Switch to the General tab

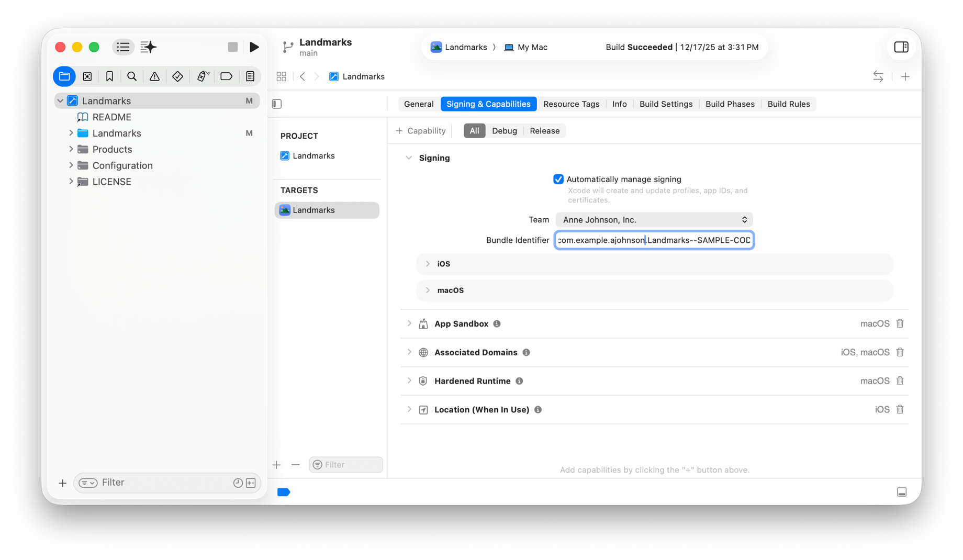tap(419, 104)
